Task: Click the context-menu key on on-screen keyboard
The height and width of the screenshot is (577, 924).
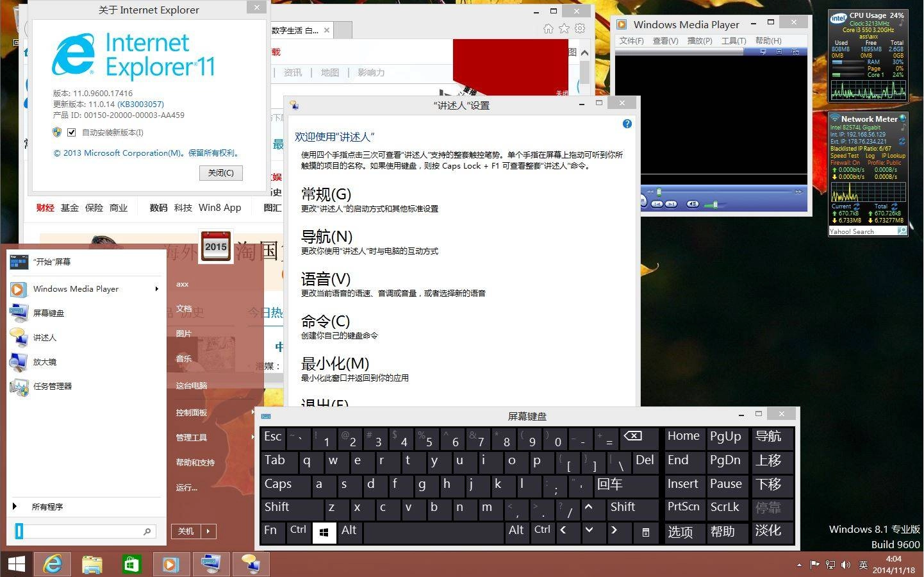Action: (645, 532)
